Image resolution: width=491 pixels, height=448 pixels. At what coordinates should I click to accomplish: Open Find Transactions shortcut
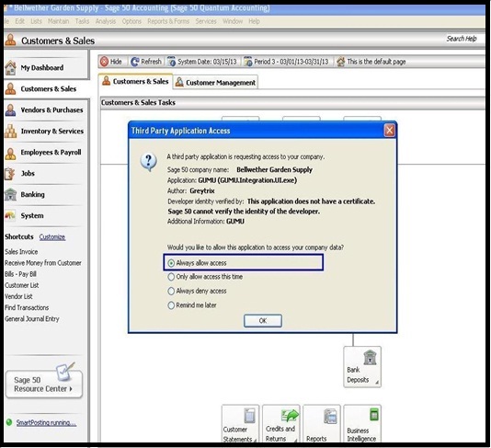point(27,307)
